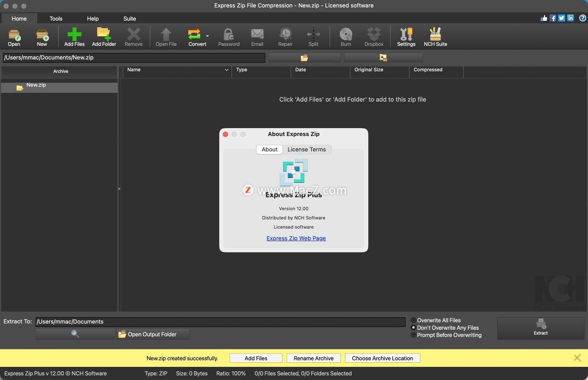Click the Add Files toolbar icon
The width and height of the screenshot is (588, 380).
point(74,37)
